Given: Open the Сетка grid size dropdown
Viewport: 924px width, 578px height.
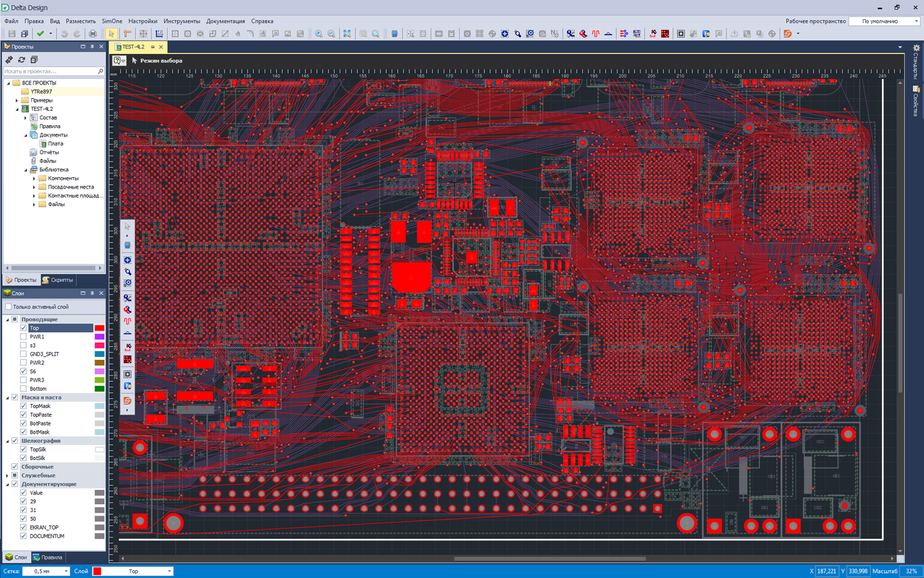Looking at the screenshot, I should (x=45, y=571).
